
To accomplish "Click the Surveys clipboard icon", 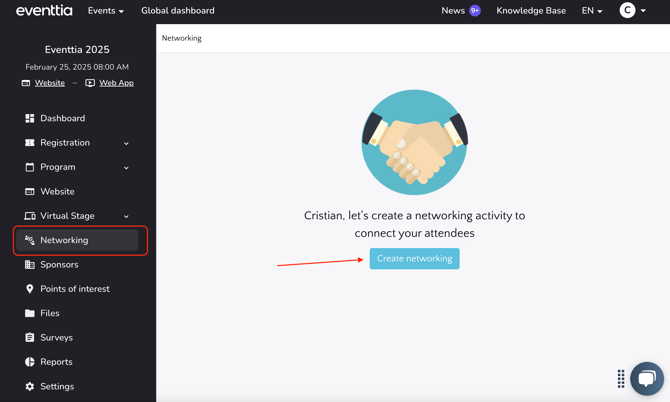I will (x=30, y=338).
